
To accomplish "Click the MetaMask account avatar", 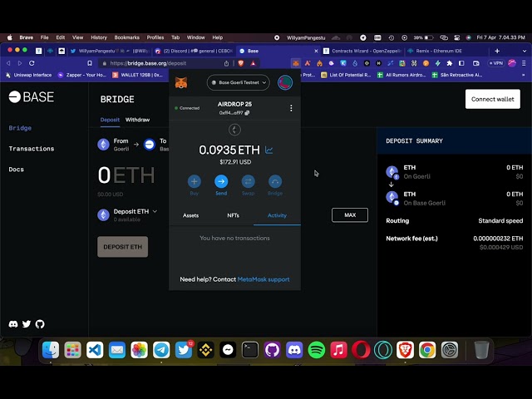I will (x=285, y=82).
